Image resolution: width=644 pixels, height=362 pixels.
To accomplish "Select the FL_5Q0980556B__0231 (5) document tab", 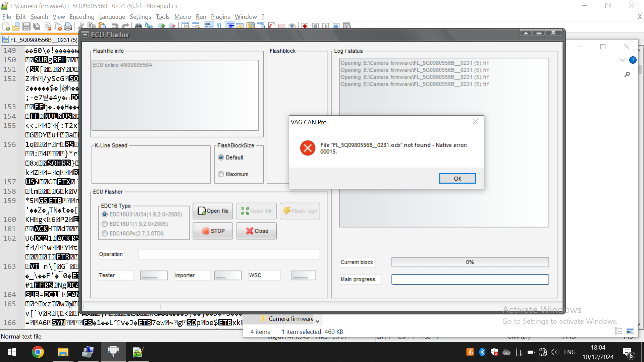I will coord(40,40).
